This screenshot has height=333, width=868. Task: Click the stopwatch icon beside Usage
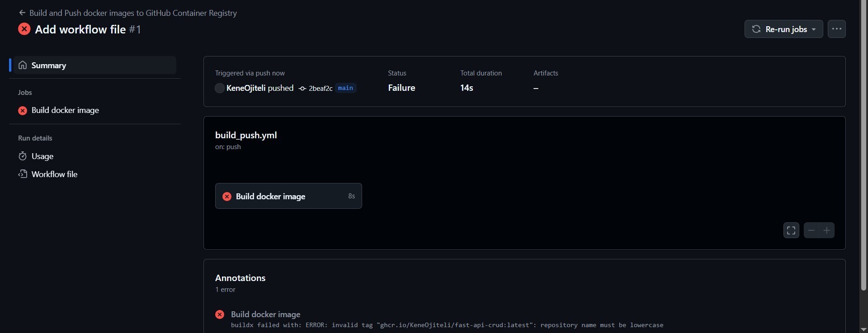(23, 156)
